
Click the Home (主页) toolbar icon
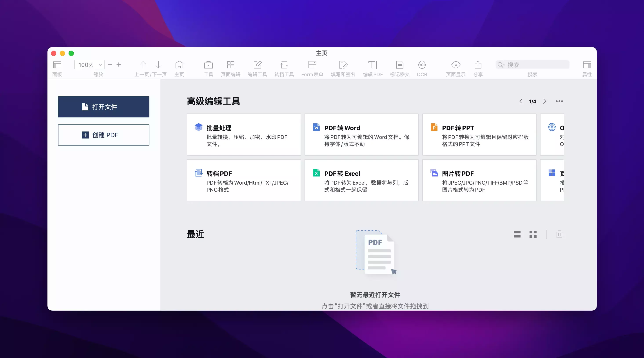[179, 65]
